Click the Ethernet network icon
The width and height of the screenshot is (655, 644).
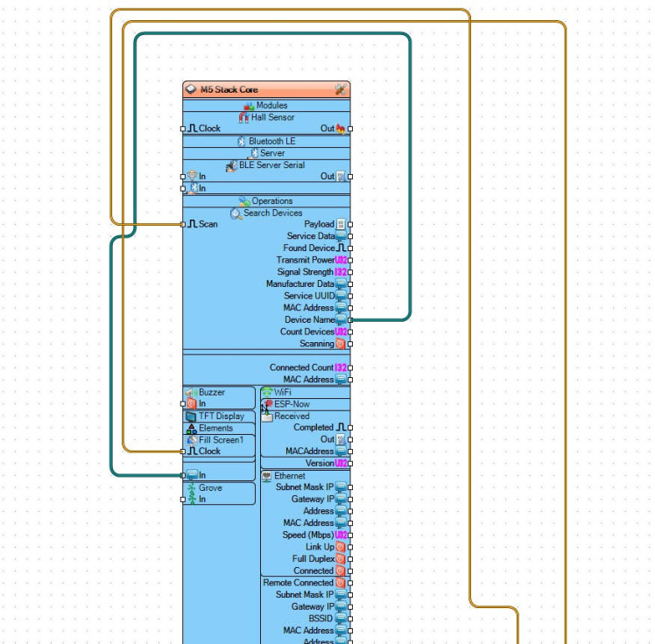point(267,476)
